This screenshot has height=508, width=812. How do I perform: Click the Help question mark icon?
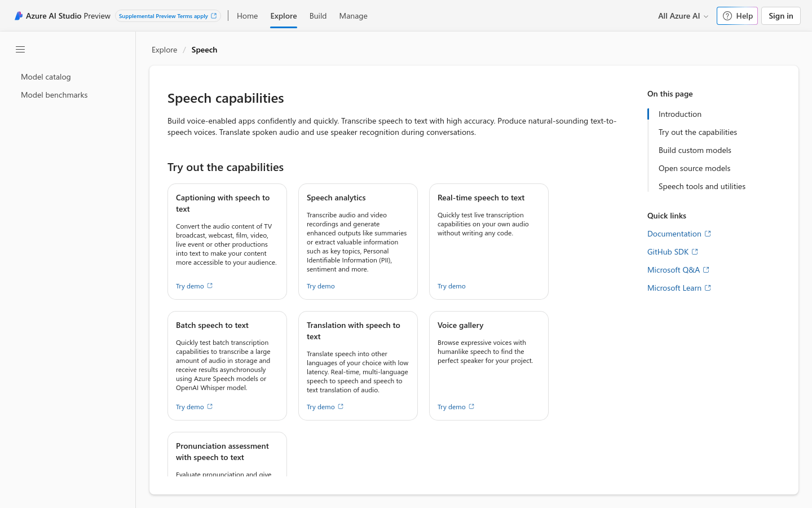pyautogui.click(x=727, y=16)
